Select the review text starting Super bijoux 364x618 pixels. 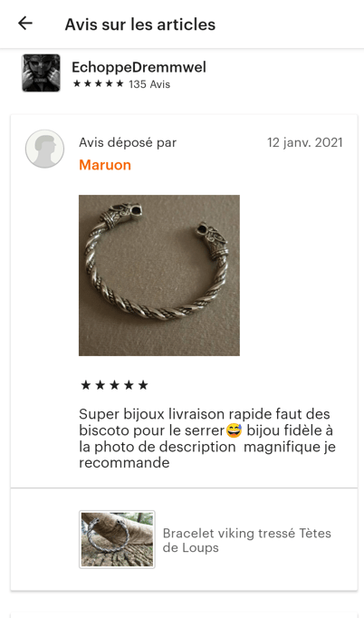207,439
